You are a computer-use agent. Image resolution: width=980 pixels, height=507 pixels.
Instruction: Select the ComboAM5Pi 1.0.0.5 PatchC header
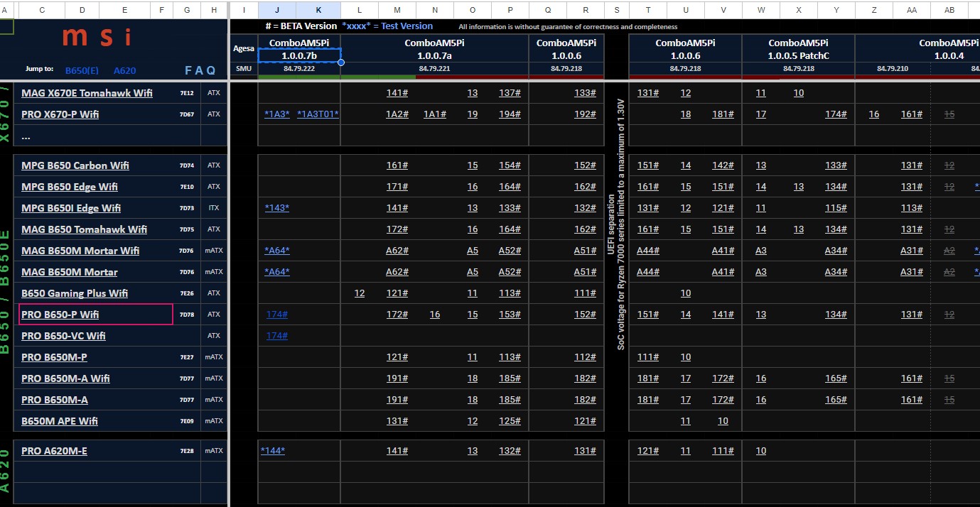click(x=799, y=49)
